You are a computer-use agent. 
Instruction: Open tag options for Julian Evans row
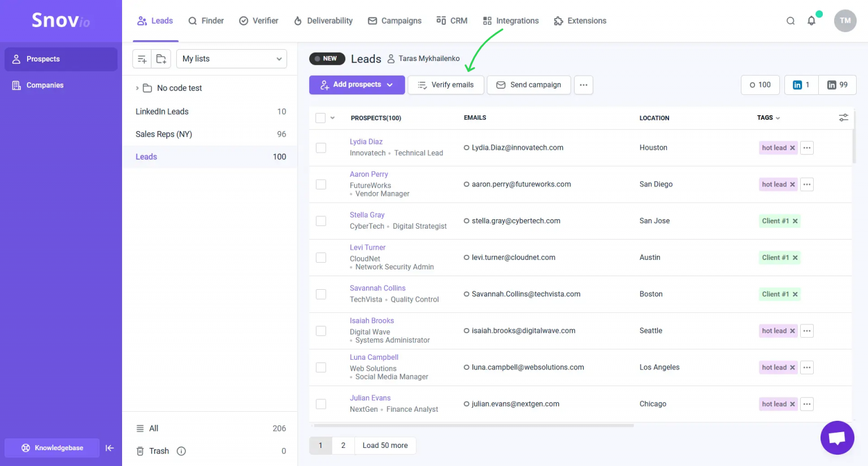(x=807, y=404)
